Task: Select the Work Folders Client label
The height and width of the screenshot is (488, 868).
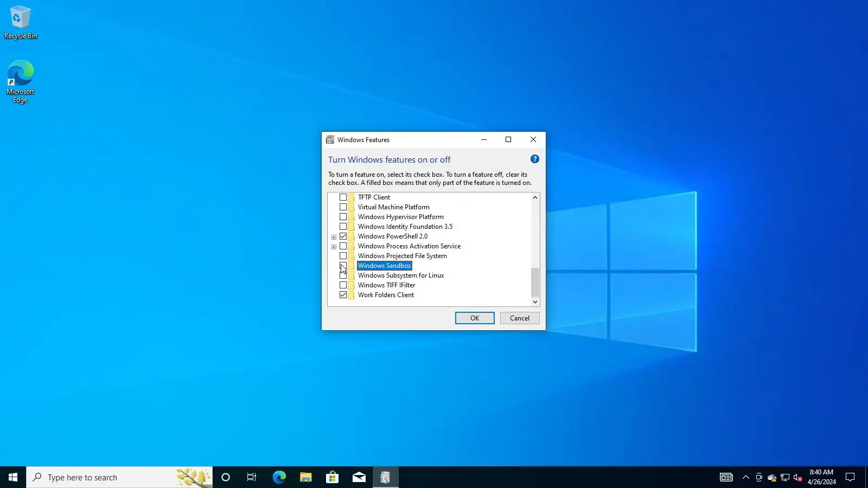Action: coord(386,295)
